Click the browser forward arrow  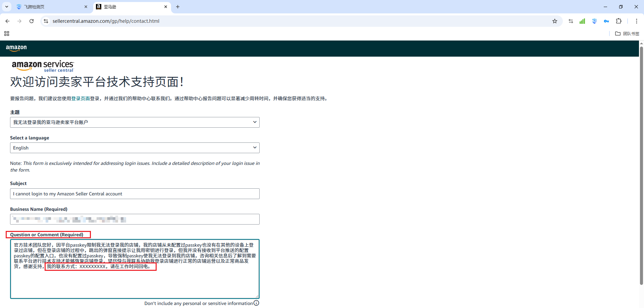click(19, 21)
